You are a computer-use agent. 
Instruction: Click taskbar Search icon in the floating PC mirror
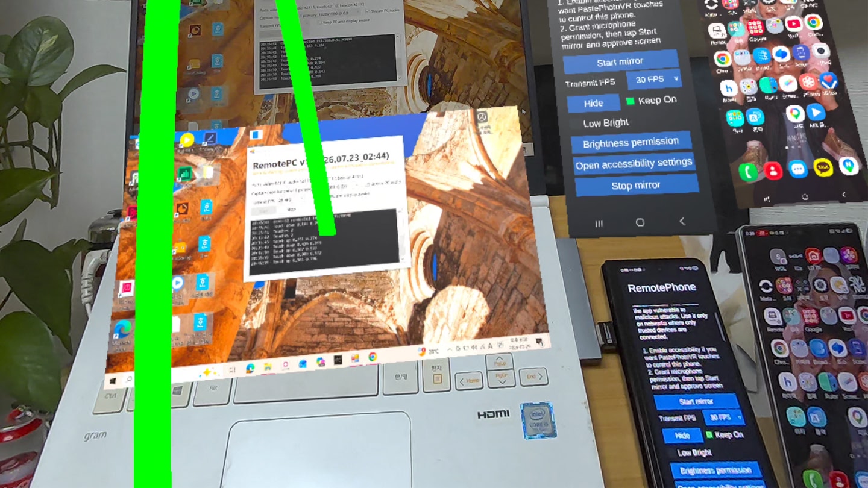[x=129, y=379]
